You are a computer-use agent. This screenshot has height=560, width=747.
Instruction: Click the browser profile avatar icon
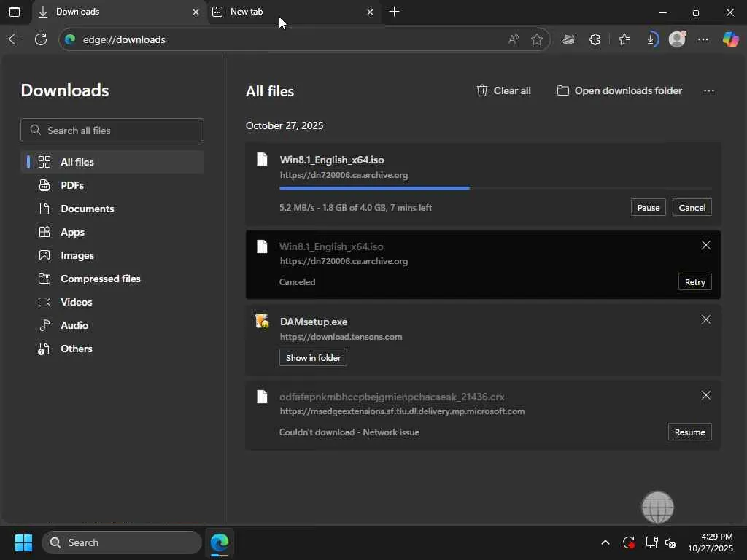click(x=677, y=39)
